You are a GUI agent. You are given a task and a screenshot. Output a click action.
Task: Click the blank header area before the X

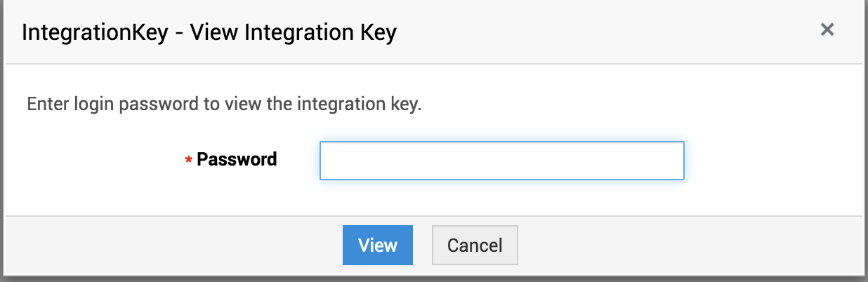pos(632,32)
